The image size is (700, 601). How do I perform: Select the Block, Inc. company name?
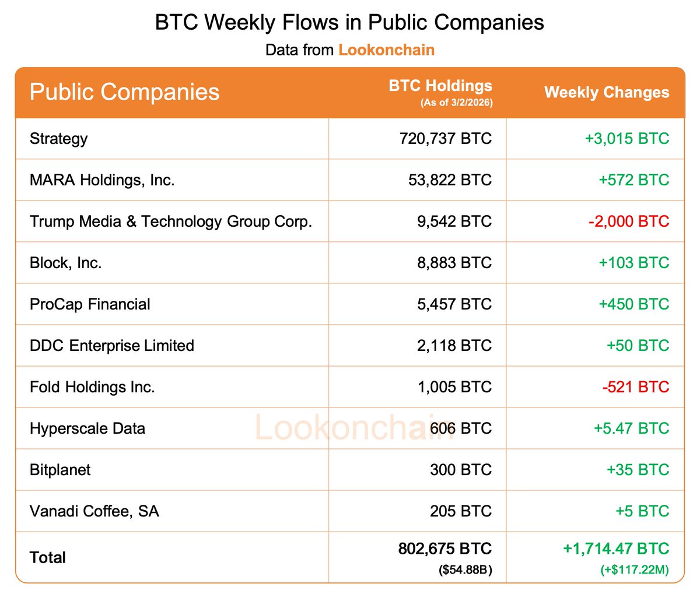(x=65, y=263)
